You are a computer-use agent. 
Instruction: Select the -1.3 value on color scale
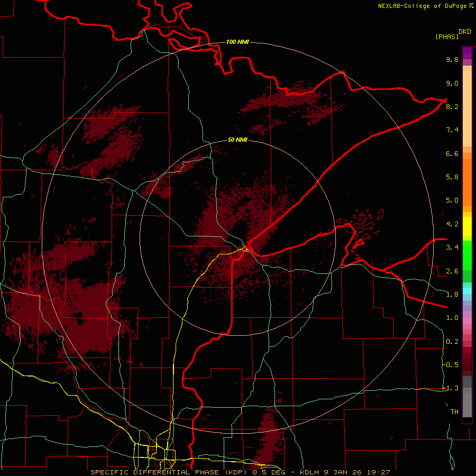click(451, 388)
